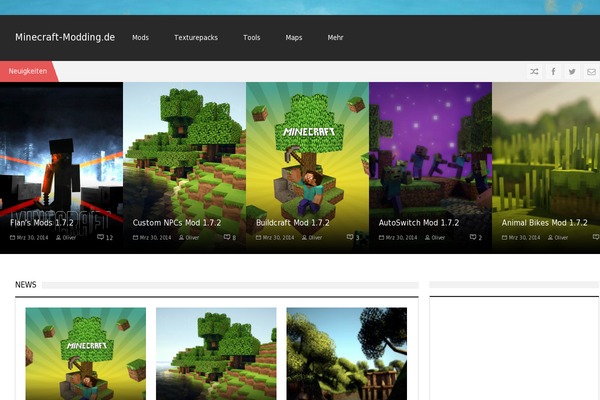This screenshot has width=600, height=400.
Task: Click calendar icon on AutoSwitch Mod card
Action: coord(382,238)
